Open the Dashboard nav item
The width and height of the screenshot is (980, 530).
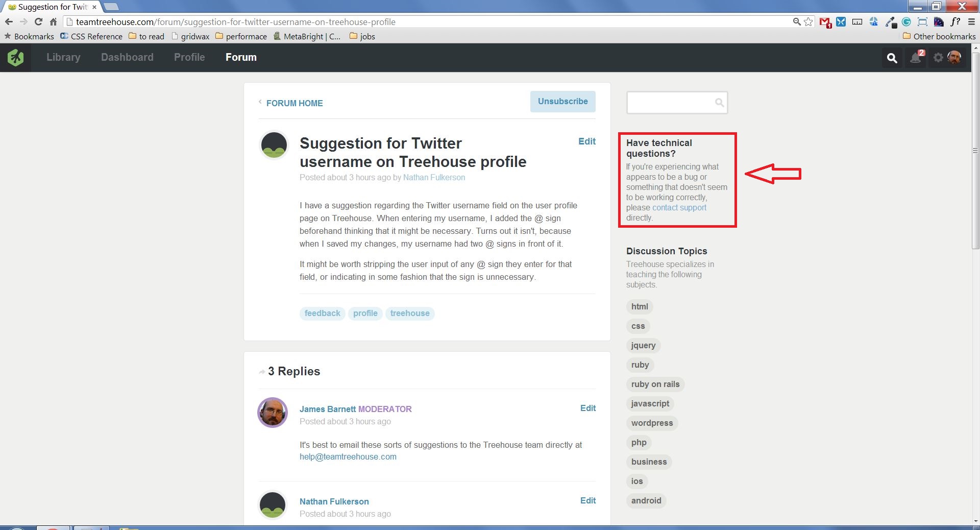point(127,57)
